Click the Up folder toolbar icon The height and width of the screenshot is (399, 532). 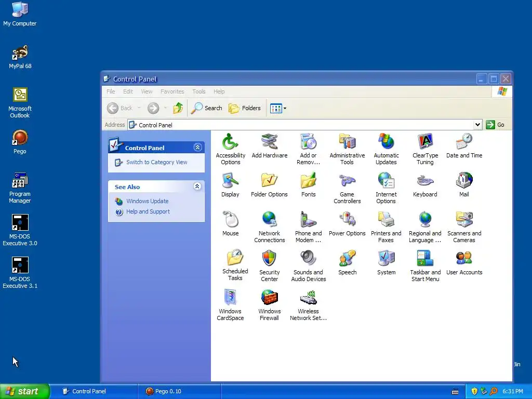(x=178, y=108)
